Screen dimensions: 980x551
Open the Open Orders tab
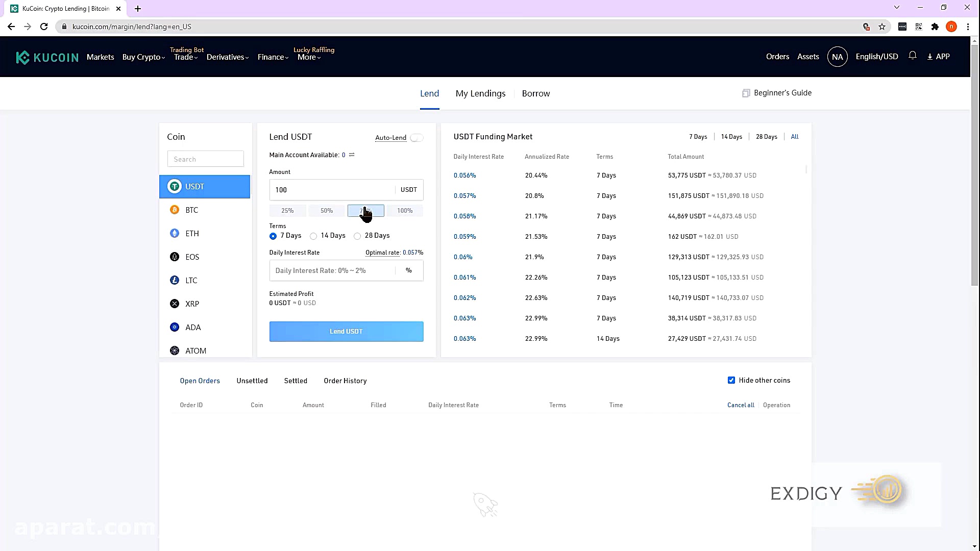(x=200, y=381)
